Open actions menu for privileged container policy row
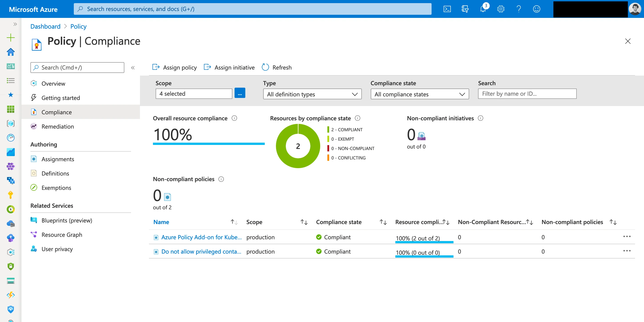Image resolution: width=644 pixels, height=322 pixels. (x=627, y=251)
